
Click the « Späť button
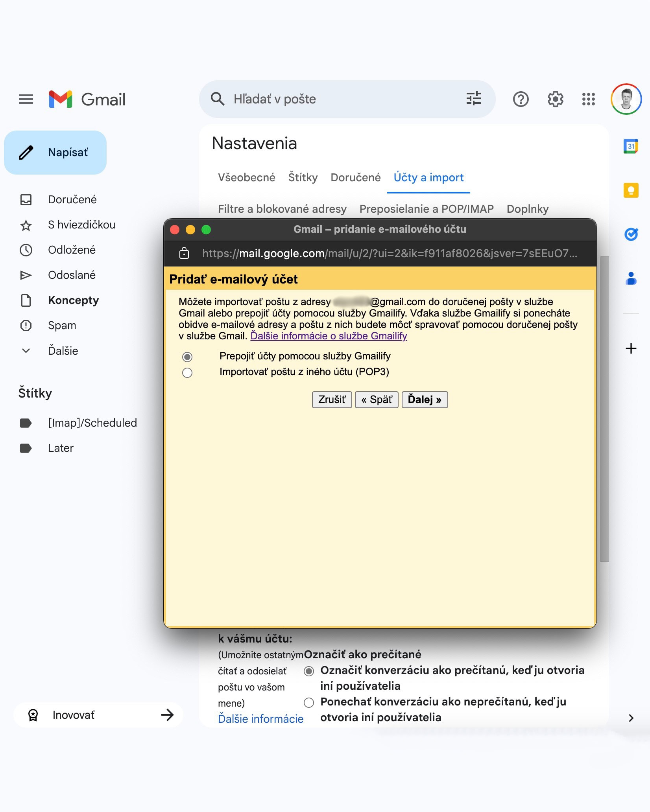pyautogui.click(x=377, y=400)
